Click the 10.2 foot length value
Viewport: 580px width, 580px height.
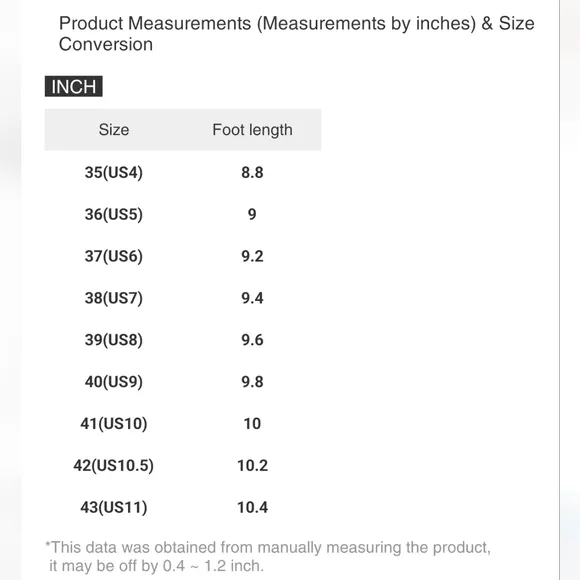click(252, 465)
